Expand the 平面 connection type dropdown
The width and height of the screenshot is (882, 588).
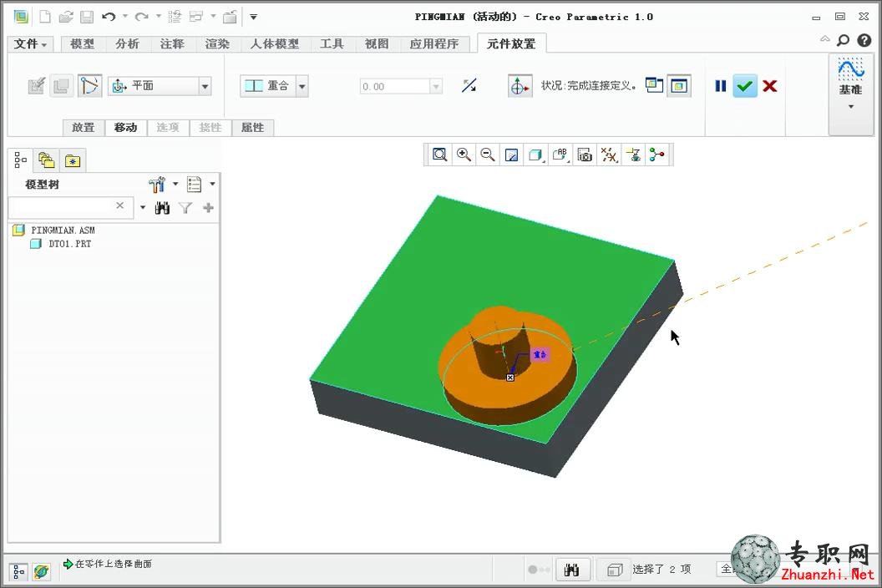click(205, 86)
